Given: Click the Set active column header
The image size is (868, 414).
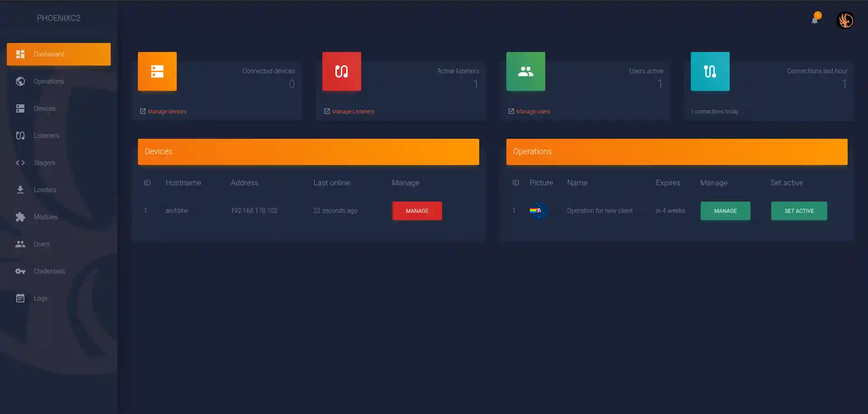Looking at the screenshot, I should point(787,183).
